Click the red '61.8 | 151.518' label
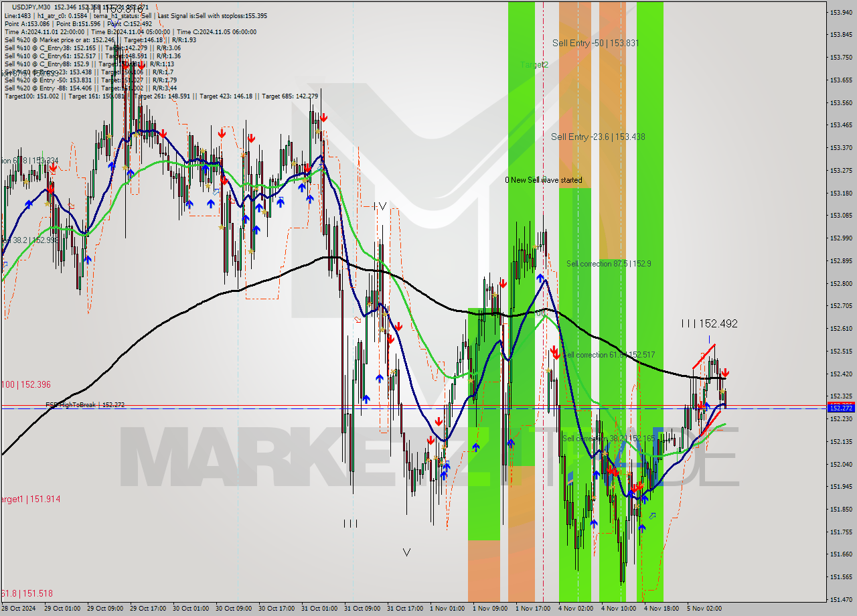The width and height of the screenshot is (857, 616). (26, 593)
